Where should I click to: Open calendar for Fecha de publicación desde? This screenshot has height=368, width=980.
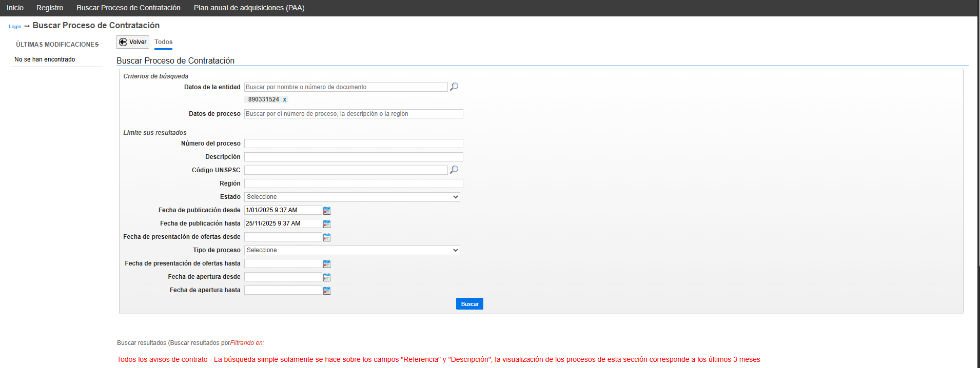pos(327,211)
